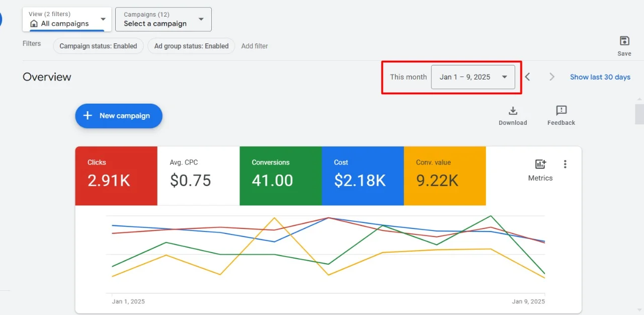Click the Add filter field
The image size is (644, 315).
255,46
